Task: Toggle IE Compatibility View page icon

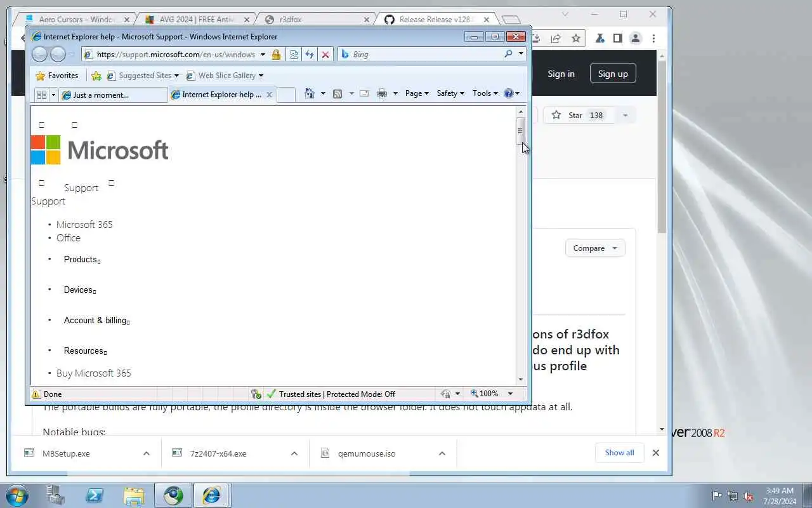Action: click(x=294, y=55)
